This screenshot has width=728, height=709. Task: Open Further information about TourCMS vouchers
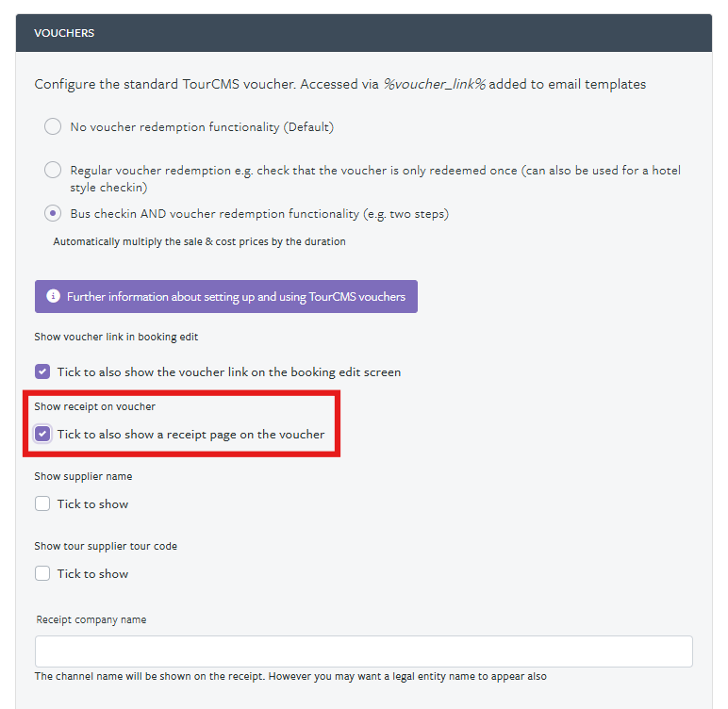coord(226,296)
